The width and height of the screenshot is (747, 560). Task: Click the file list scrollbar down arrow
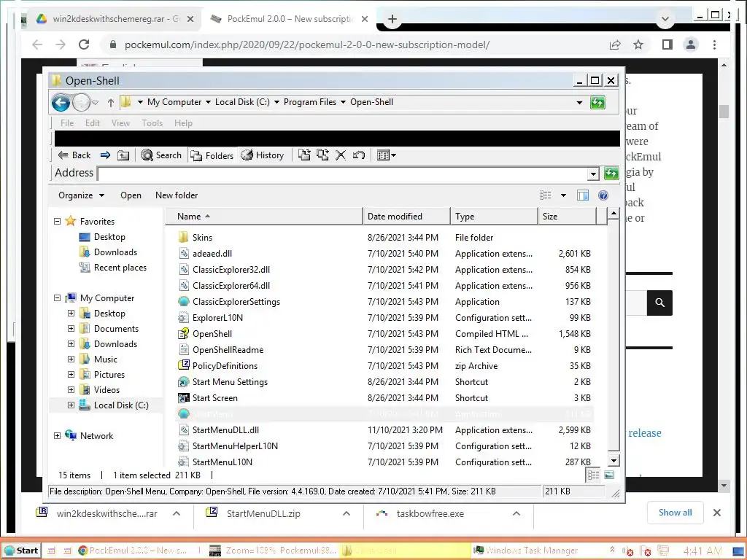[614, 461]
